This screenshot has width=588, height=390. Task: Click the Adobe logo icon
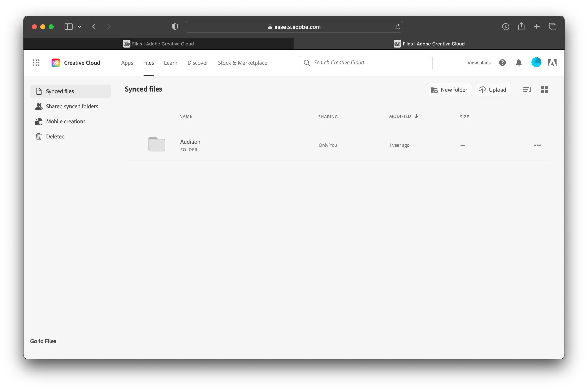click(552, 63)
